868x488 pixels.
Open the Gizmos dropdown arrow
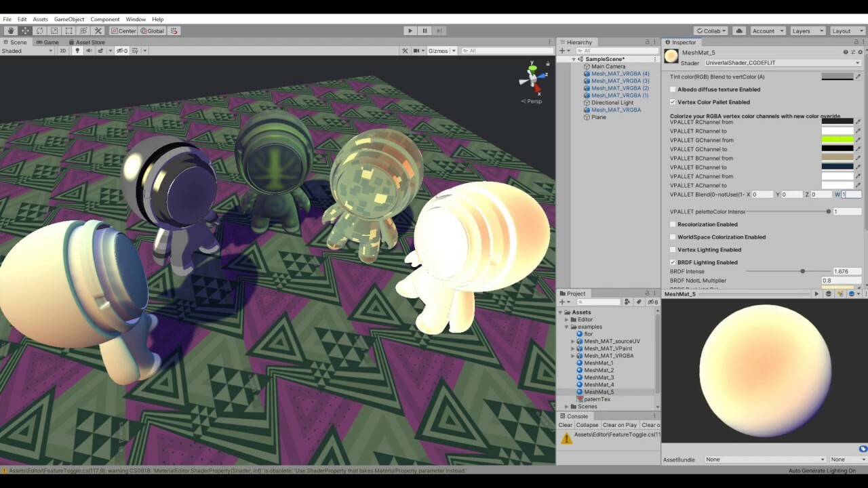(x=454, y=51)
